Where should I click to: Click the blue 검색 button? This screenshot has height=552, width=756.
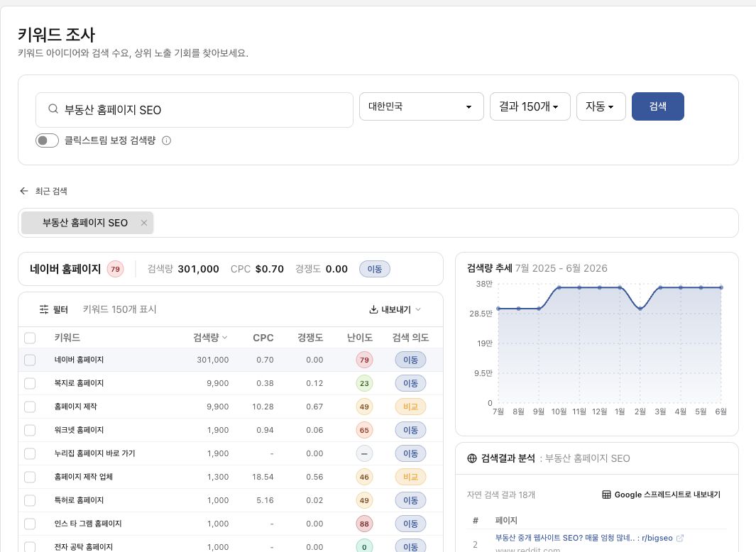657,106
